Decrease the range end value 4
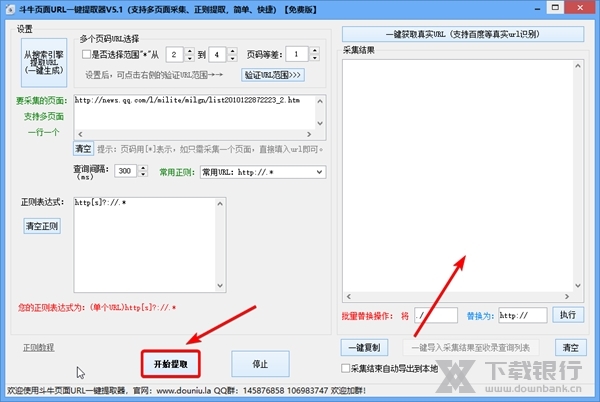 tap(232, 58)
